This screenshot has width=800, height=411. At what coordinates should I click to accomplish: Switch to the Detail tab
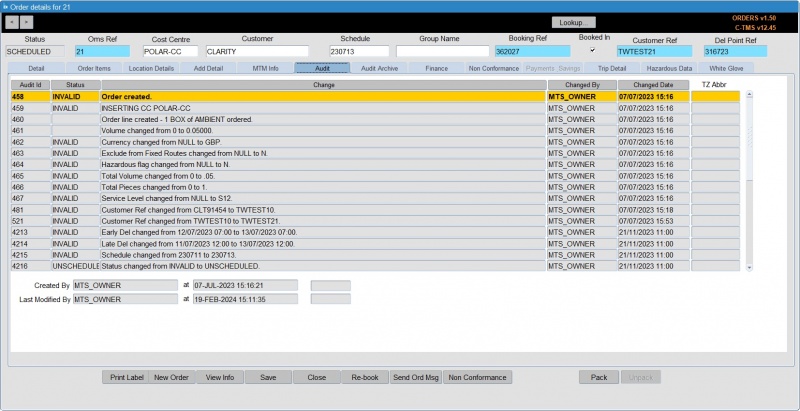click(36, 68)
